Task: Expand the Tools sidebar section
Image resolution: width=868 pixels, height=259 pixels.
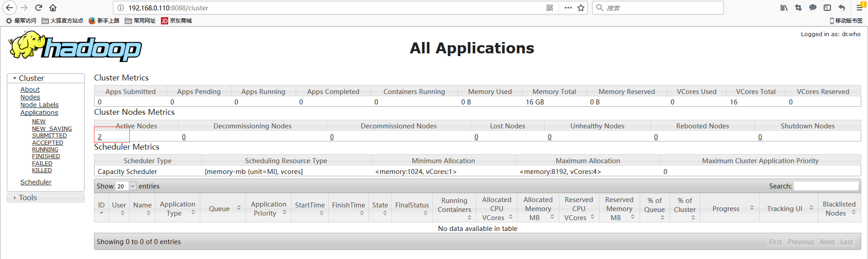Action: [x=46, y=198]
